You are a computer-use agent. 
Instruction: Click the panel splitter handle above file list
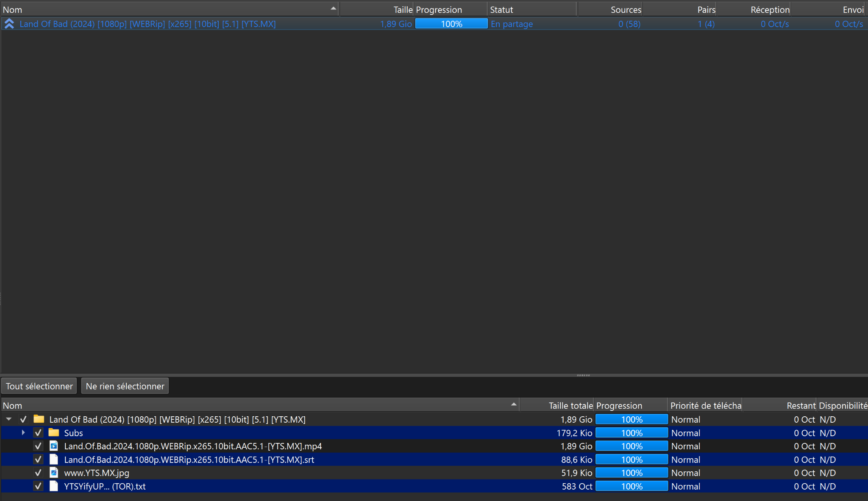583,375
